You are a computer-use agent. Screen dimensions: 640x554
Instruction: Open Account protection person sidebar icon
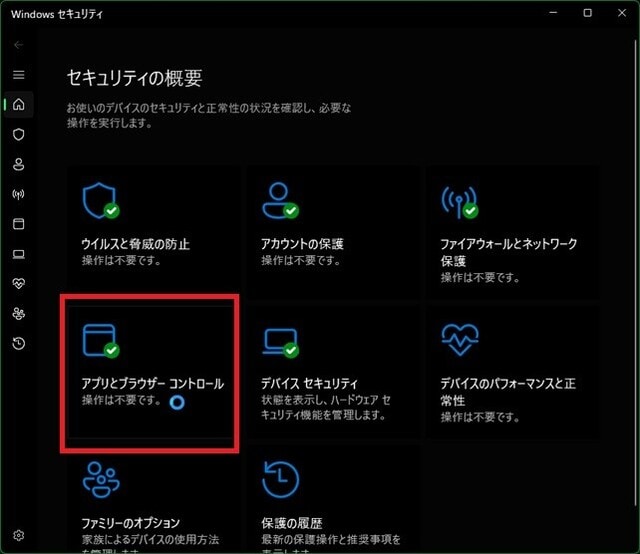click(19, 164)
